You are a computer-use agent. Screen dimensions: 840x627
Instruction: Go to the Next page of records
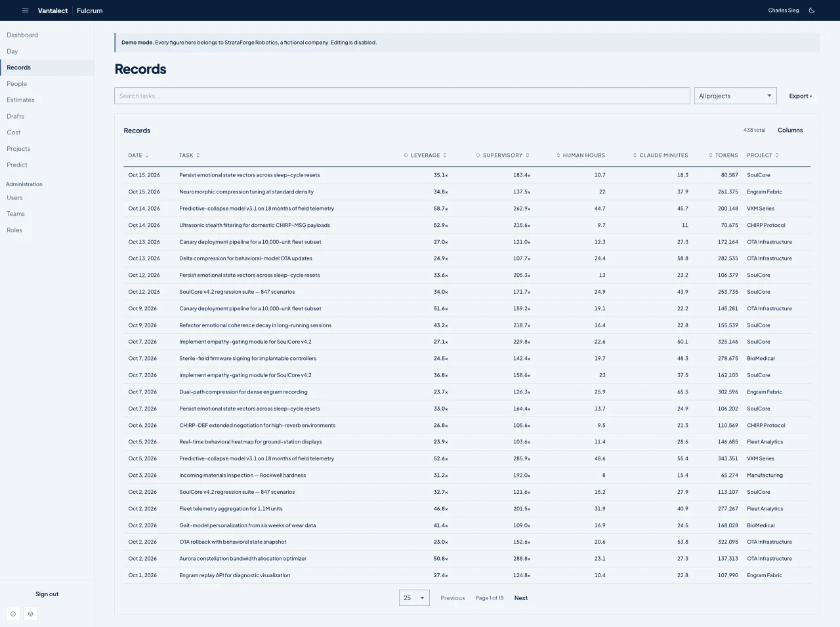[521, 598]
